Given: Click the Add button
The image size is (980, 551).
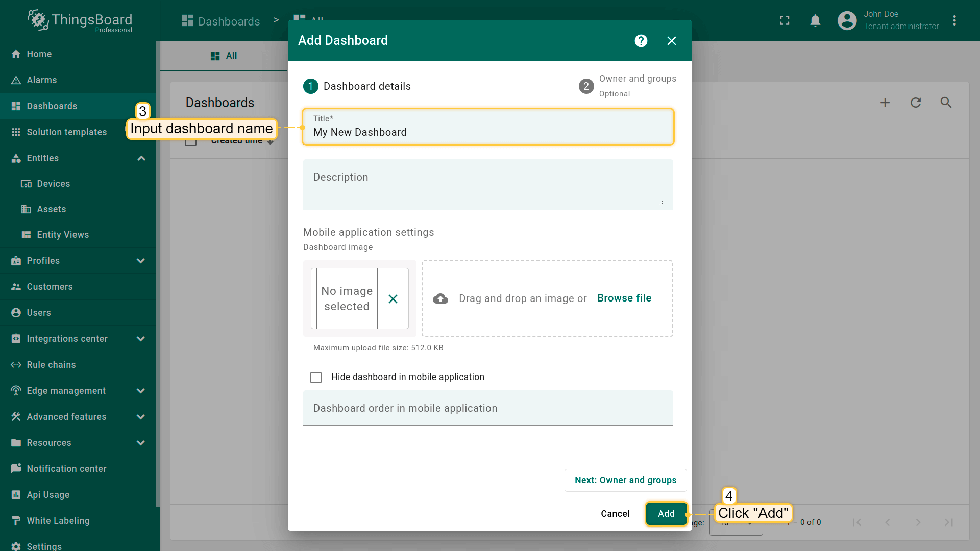Looking at the screenshot, I should pos(666,514).
